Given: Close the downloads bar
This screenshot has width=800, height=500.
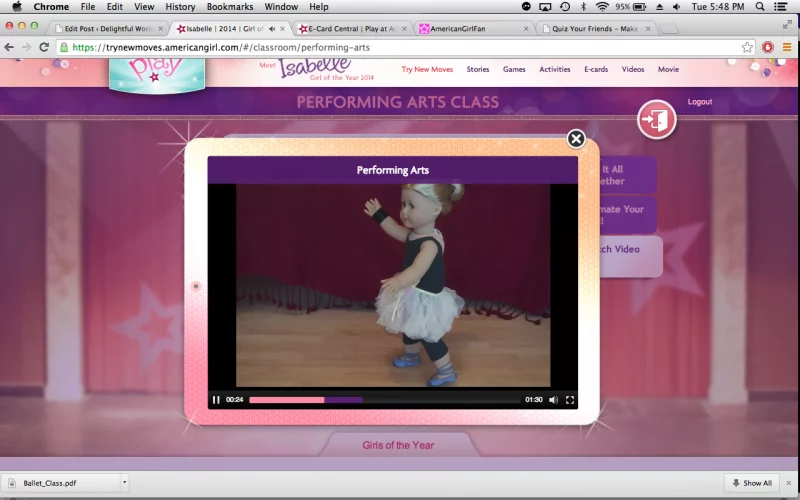Looking at the screenshot, I should pos(789,483).
